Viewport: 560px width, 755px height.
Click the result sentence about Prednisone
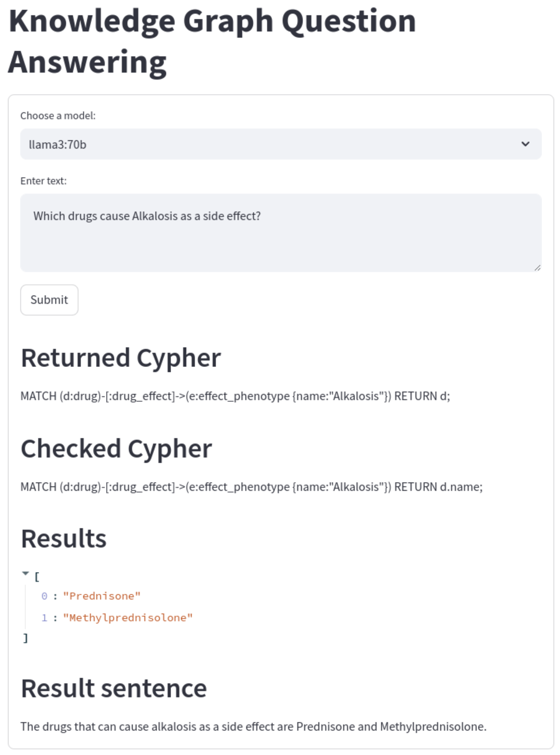point(253,726)
